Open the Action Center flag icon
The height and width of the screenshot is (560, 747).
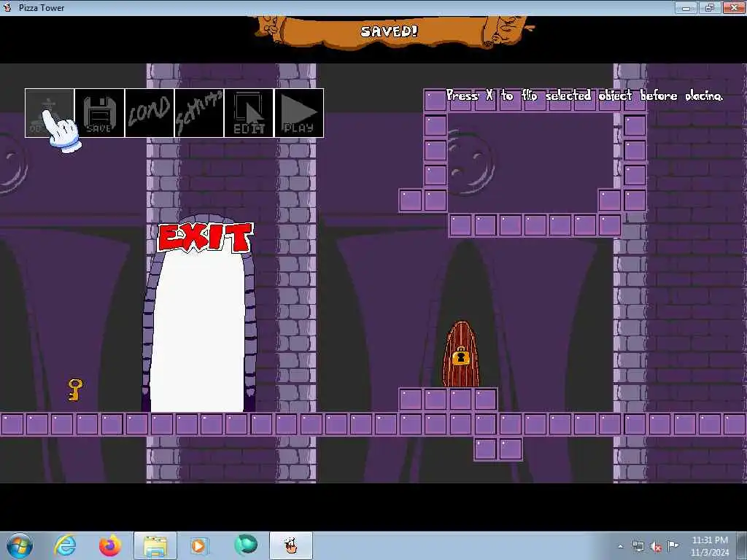673,546
